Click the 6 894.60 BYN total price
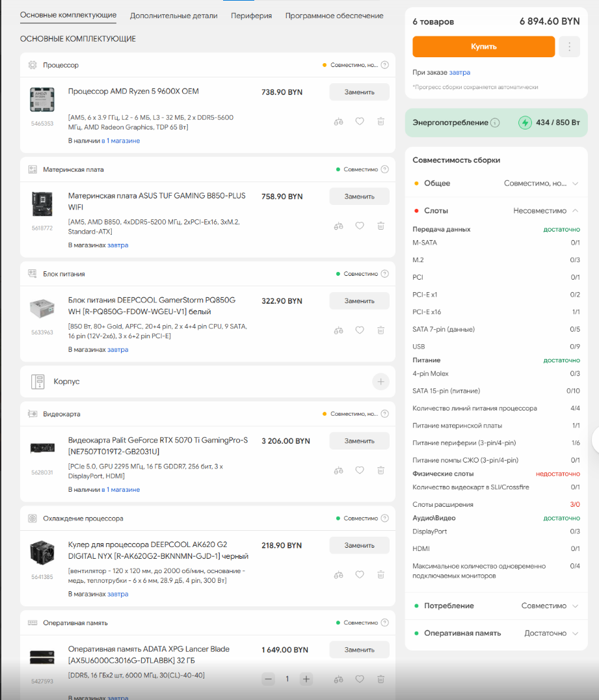This screenshot has height=700, width=599. pyautogui.click(x=550, y=21)
